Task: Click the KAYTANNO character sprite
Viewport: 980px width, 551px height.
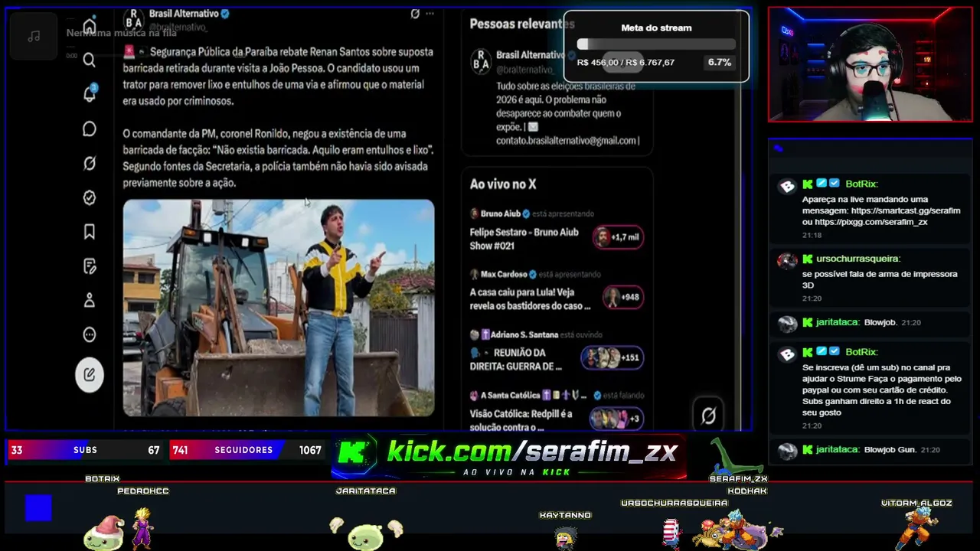Action: point(565,538)
